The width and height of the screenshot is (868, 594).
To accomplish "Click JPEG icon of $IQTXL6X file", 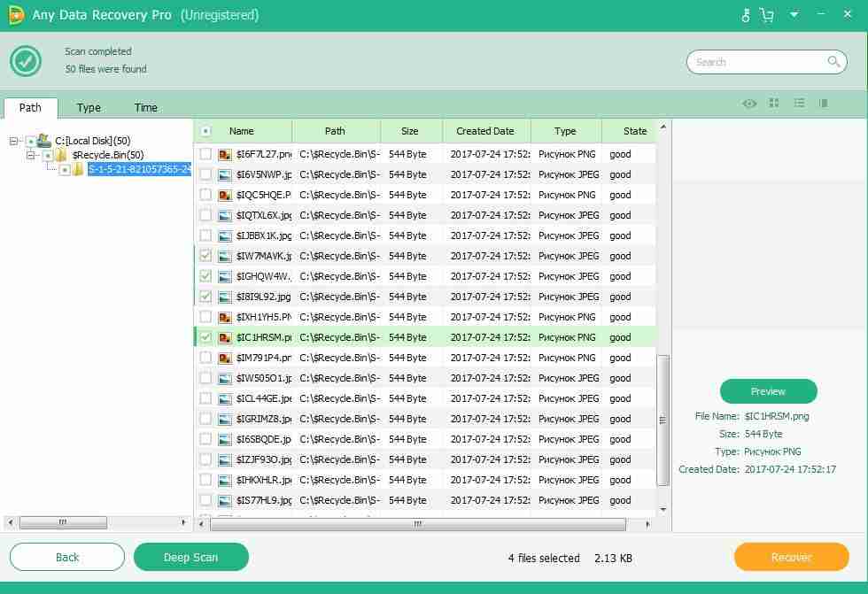I will pyautogui.click(x=225, y=216).
